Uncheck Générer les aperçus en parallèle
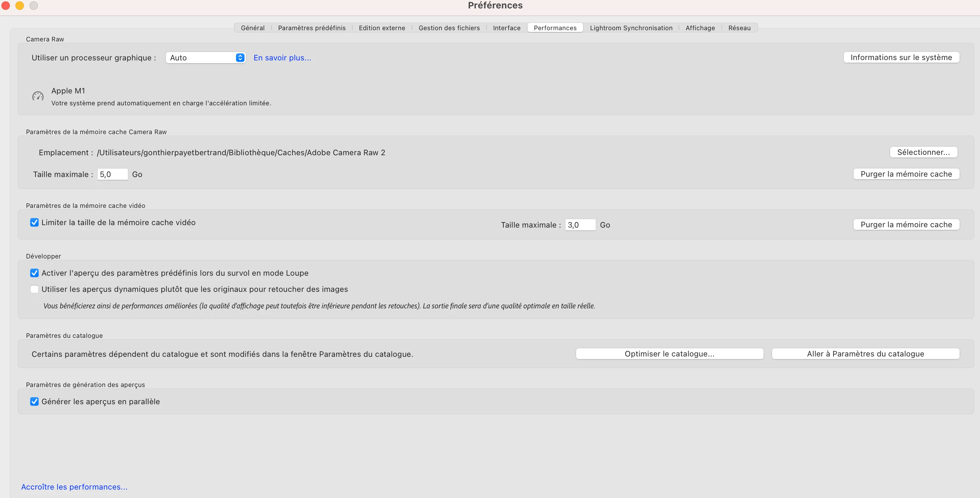 coord(34,402)
